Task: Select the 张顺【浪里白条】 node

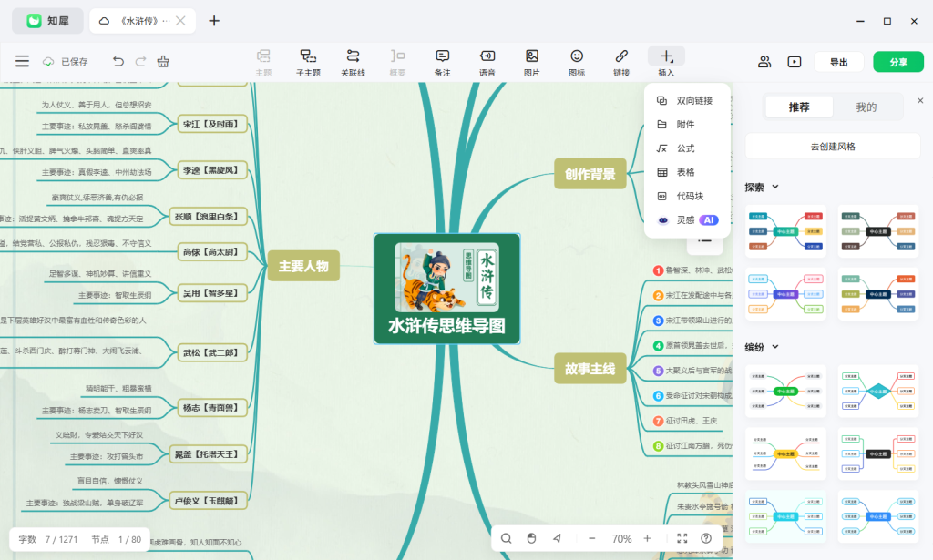Action: click(207, 217)
